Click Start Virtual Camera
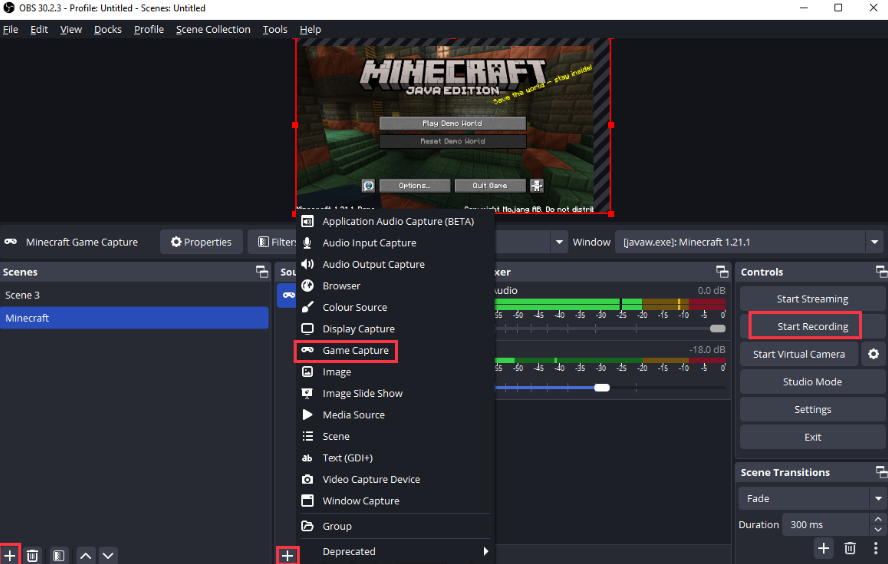This screenshot has width=888, height=564. (799, 354)
